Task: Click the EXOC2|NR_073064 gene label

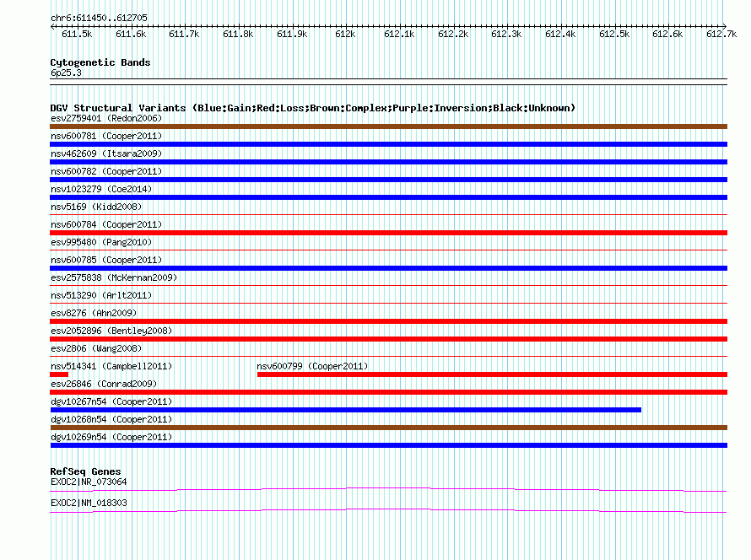Action: 89,482
